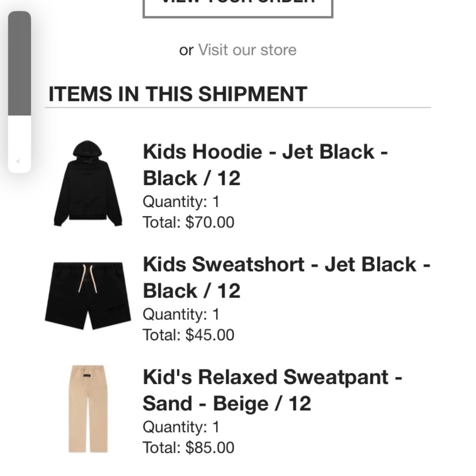Click the $70.00 hoodie total text
476x476 pixels.
(x=188, y=222)
